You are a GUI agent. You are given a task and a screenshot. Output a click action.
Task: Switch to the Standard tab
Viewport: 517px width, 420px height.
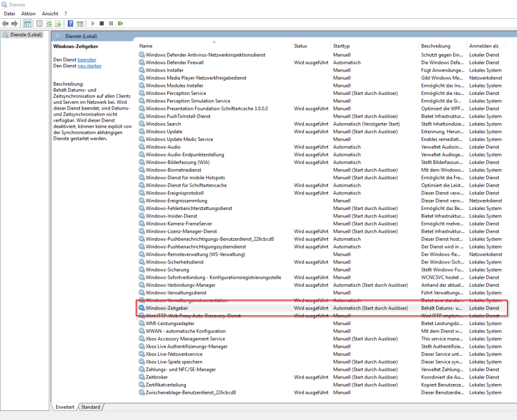91,407
